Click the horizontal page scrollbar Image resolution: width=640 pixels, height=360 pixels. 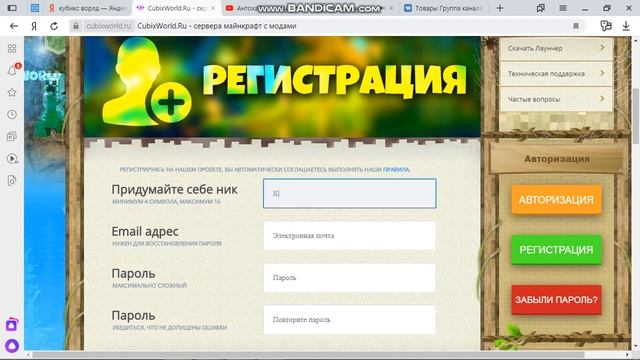(x=308, y=355)
